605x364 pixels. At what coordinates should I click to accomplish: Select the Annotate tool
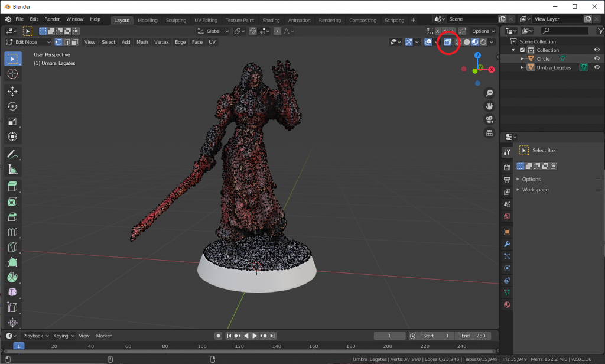coord(12,154)
